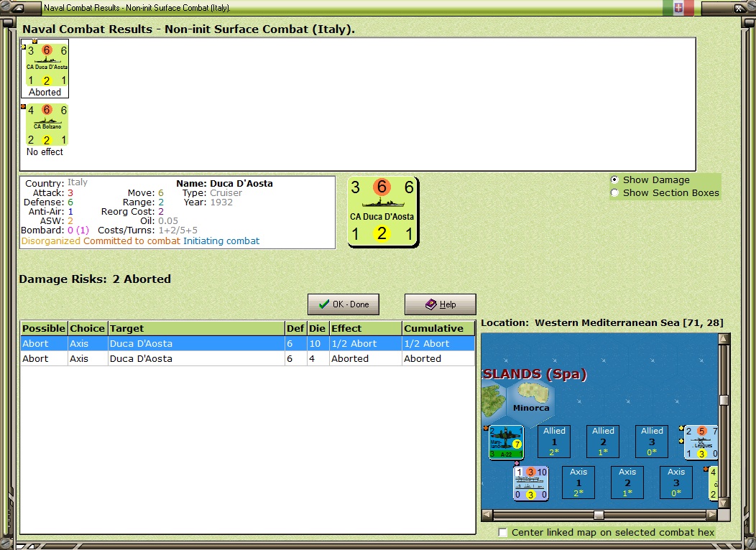Image resolution: width=756 pixels, height=550 pixels.
Task: Click the Effect column header
Action: 366,328
